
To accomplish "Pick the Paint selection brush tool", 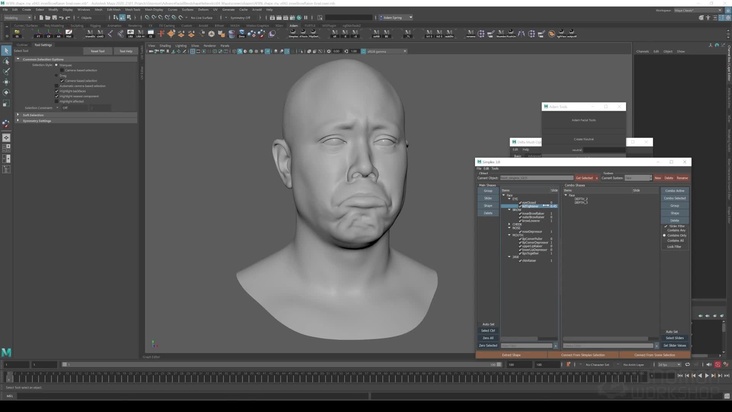I will pos(6,71).
